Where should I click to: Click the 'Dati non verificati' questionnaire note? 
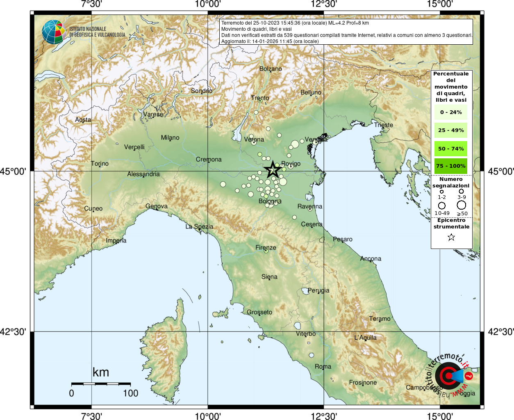(347, 35)
